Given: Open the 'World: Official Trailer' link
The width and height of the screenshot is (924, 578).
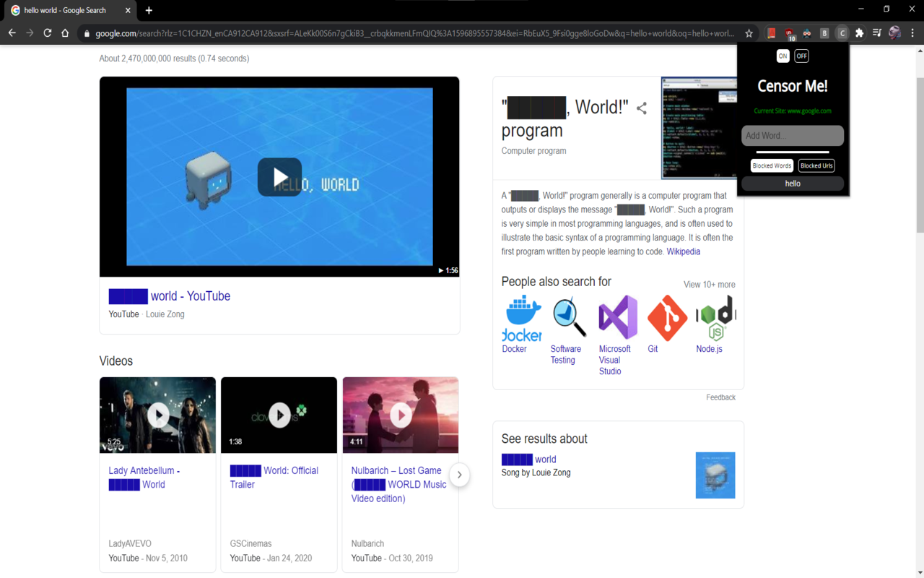Looking at the screenshot, I should (x=274, y=478).
